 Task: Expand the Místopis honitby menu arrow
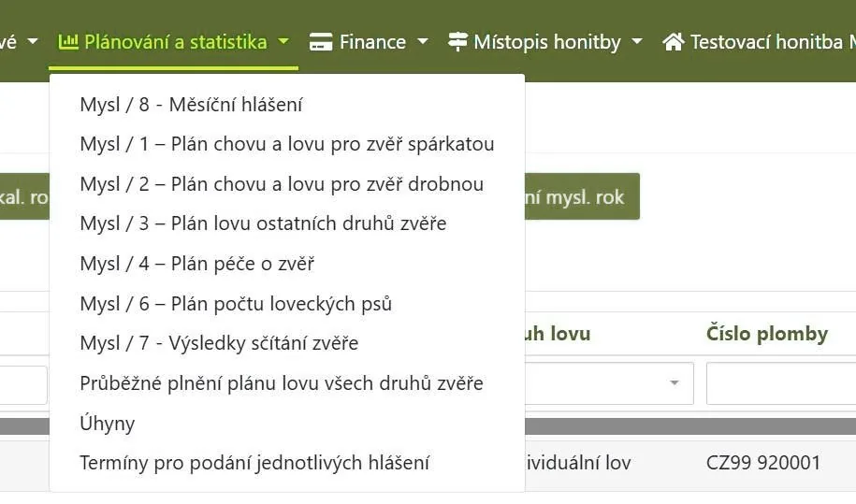click(x=636, y=41)
